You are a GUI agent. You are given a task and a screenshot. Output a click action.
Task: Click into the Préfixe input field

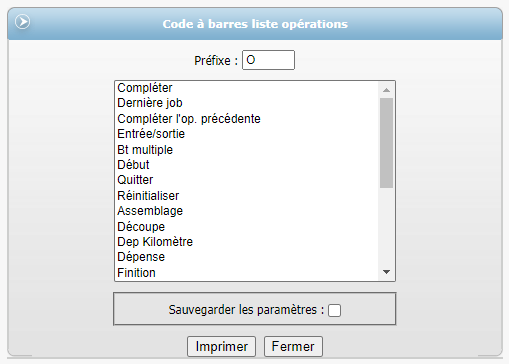pos(268,60)
